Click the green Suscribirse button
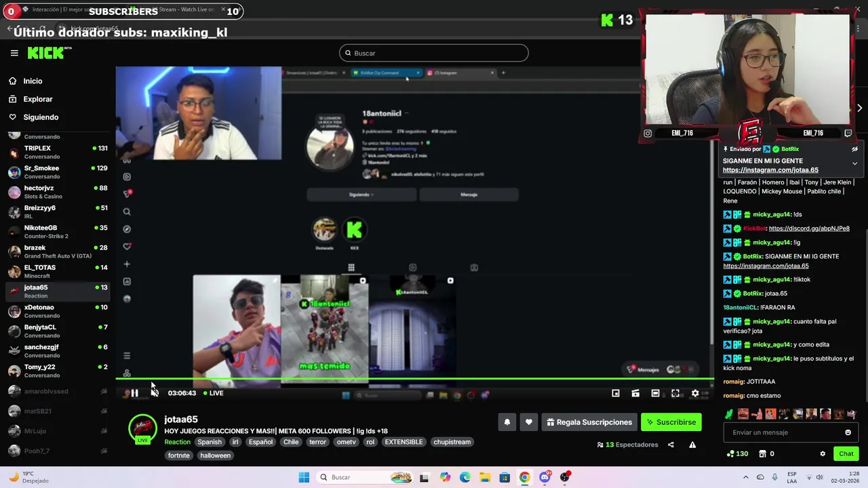 671,422
